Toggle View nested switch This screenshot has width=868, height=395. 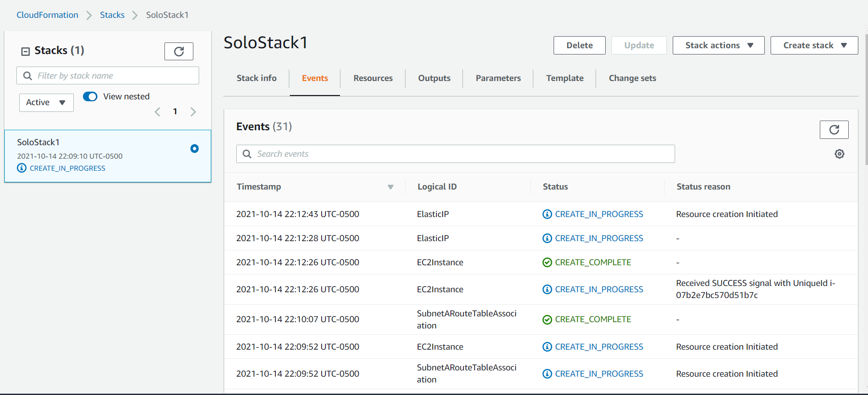(90, 96)
